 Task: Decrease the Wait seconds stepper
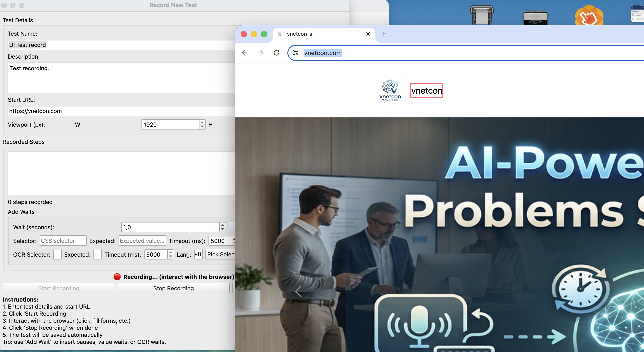pyautogui.click(x=223, y=229)
